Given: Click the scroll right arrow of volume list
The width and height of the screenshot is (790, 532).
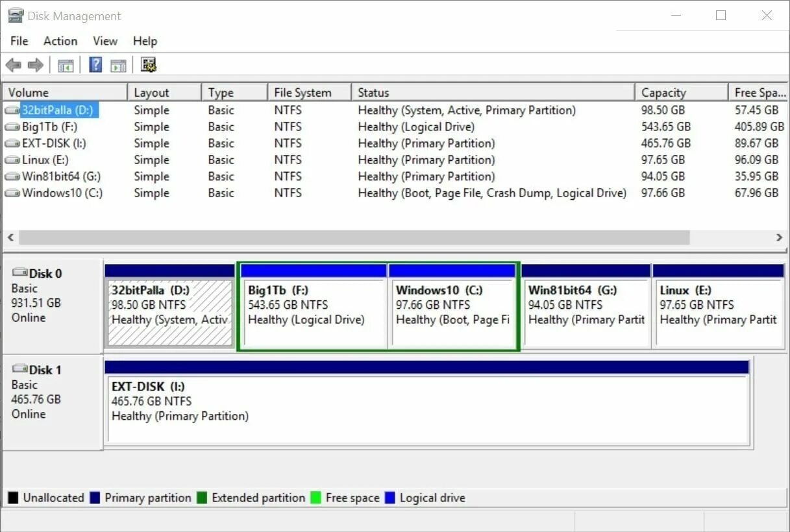Looking at the screenshot, I should (x=780, y=238).
